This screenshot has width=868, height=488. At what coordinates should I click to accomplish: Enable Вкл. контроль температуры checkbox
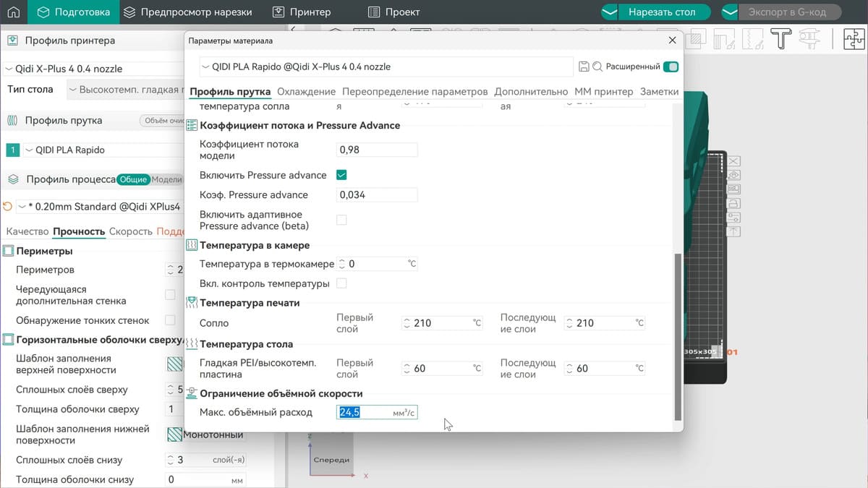pyautogui.click(x=340, y=283)
